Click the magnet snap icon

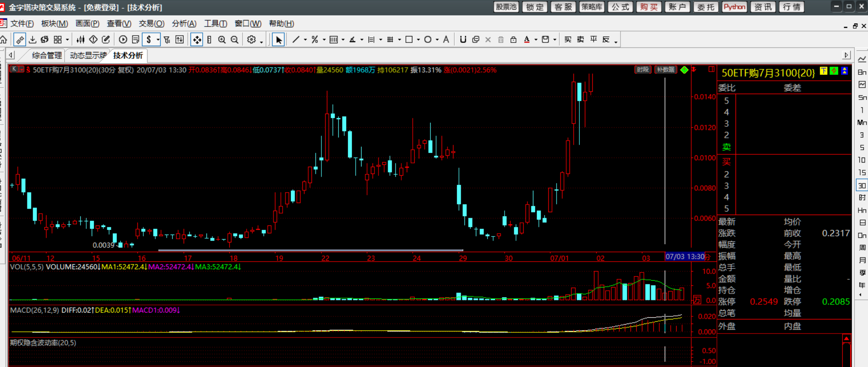[463, 40]
